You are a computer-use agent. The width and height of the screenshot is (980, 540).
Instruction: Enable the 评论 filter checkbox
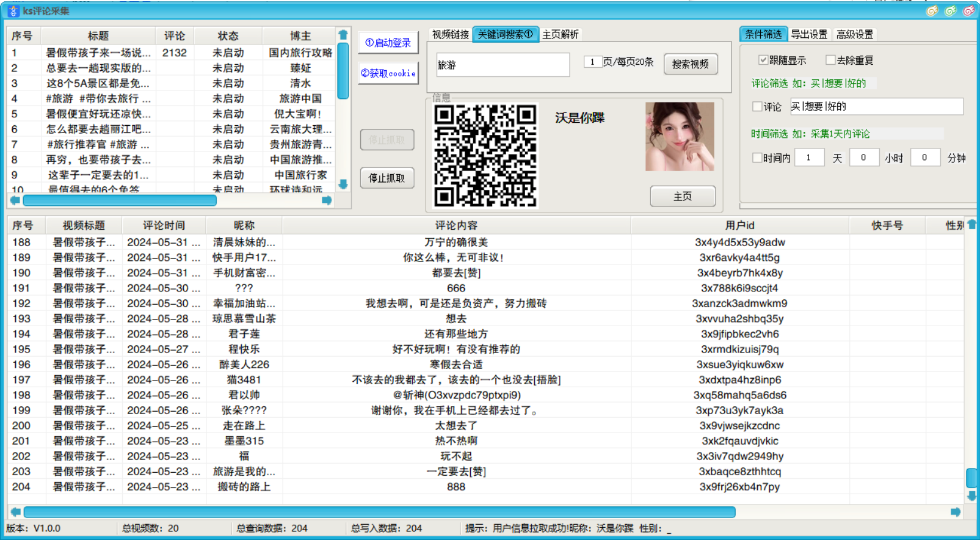point(757,106)
